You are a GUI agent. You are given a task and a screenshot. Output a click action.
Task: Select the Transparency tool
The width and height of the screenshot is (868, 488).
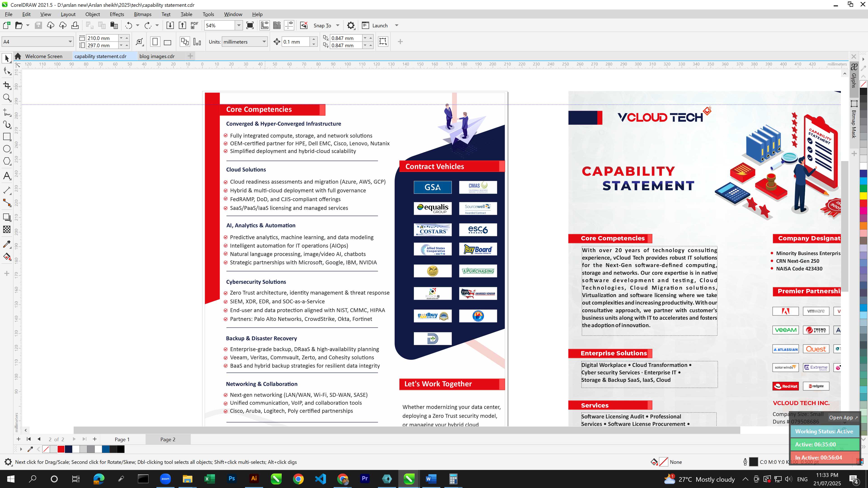[7, 229]
